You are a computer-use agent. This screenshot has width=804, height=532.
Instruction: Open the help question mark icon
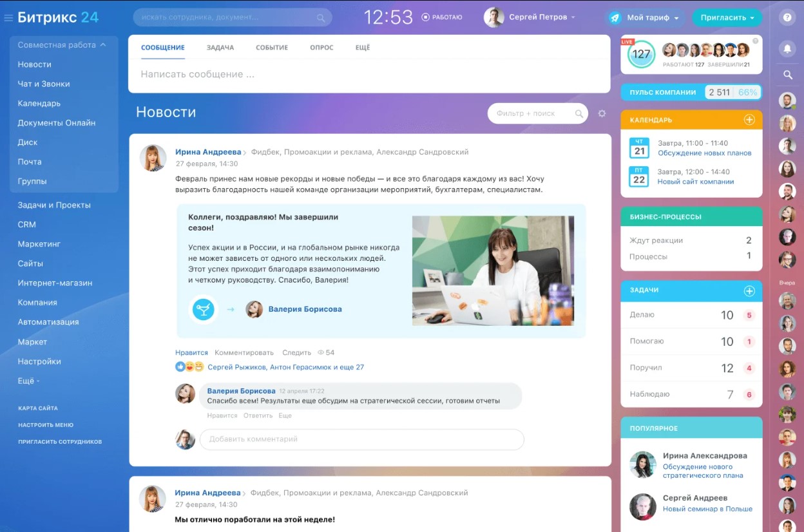click(787, 18)
